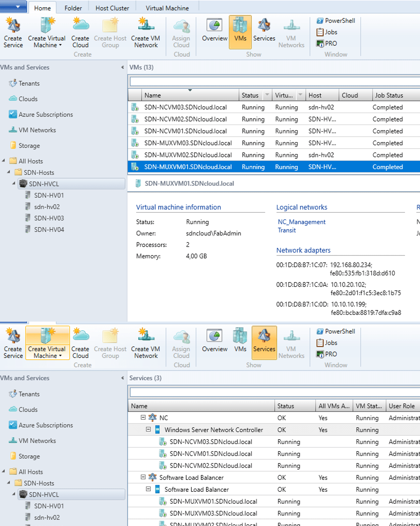Viewport: 420px width, 526px height.
Task: Show Services from the top ribbon
Action: pyautogui.click(x=264, y=31)
